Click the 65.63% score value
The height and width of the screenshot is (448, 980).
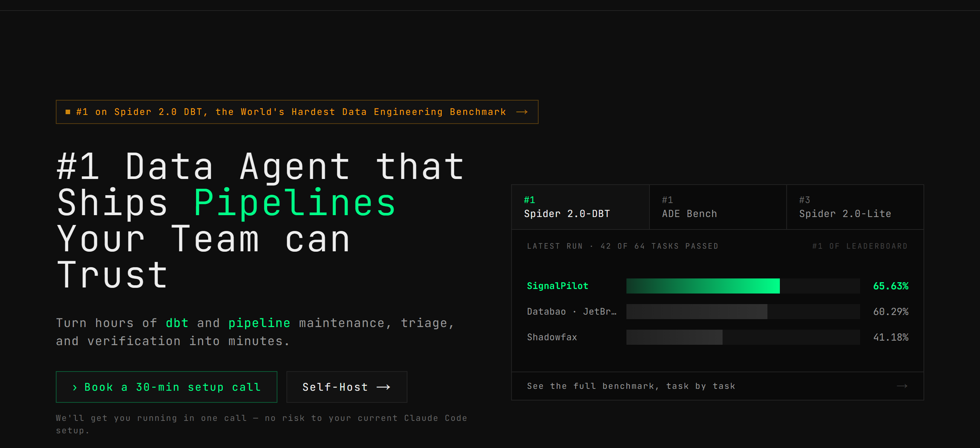click(891, 286)
